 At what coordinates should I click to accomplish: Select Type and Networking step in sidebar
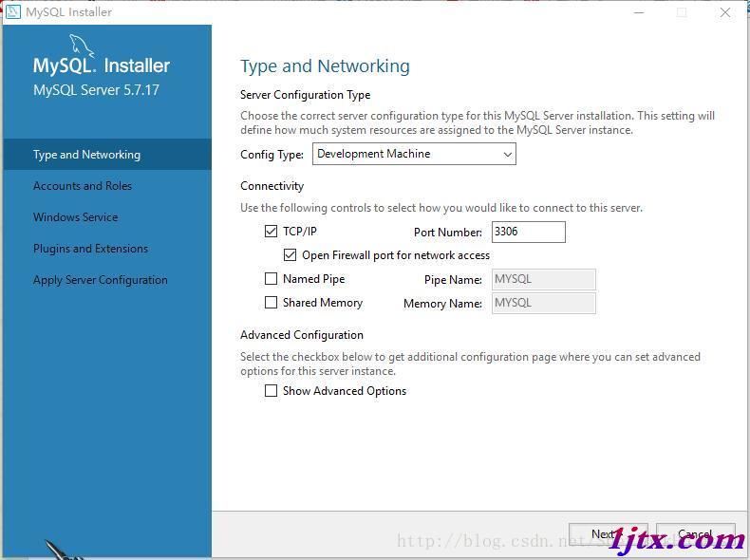click(107, 155)
